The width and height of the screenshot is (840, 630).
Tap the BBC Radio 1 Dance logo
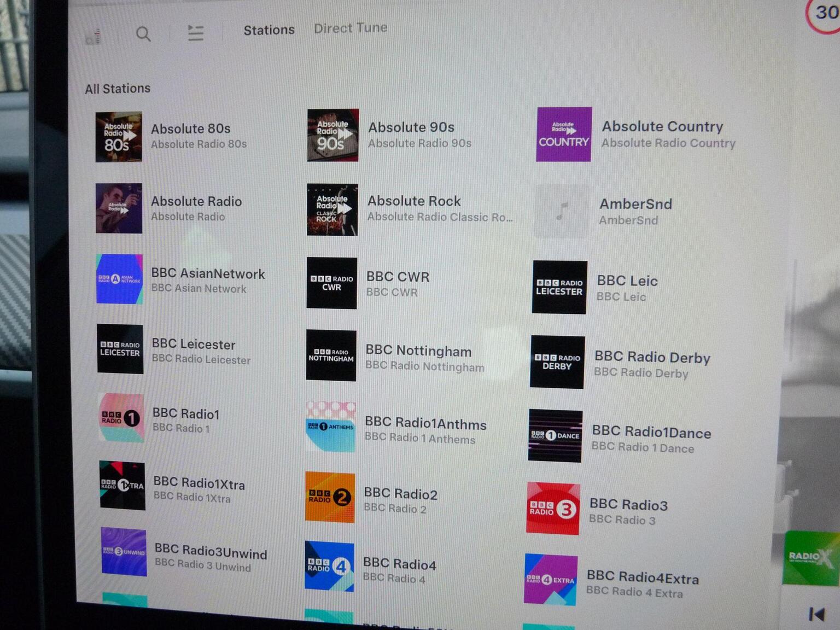555,435
